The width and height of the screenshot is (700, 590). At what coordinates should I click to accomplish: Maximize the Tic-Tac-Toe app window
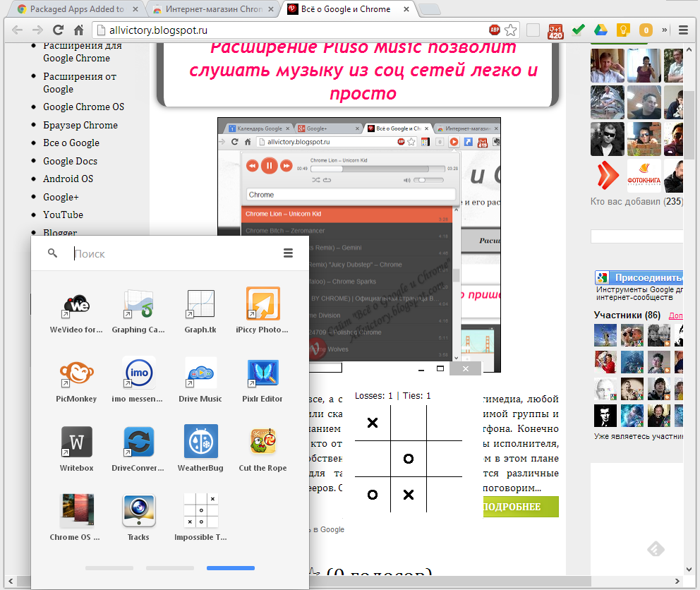pos(440,368)
